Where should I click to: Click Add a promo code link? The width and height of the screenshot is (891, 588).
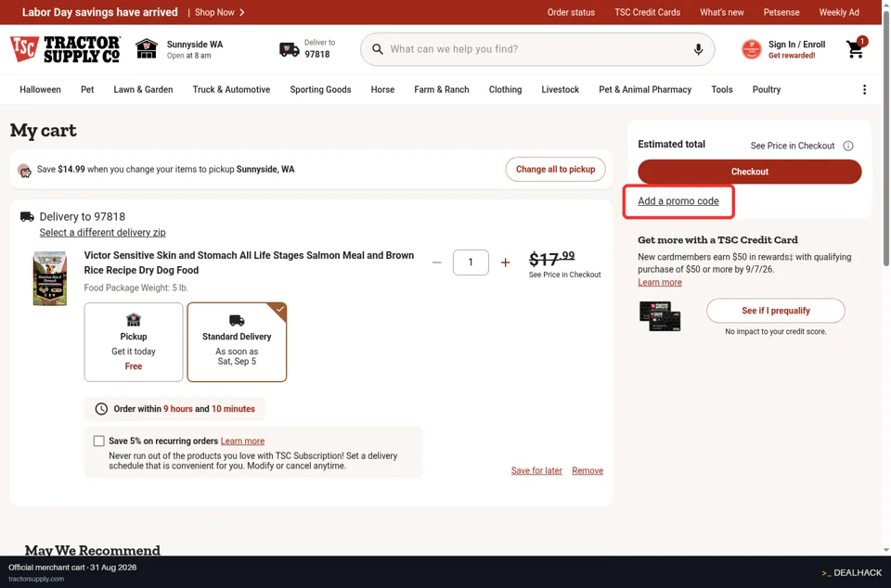tap(678, 201)
